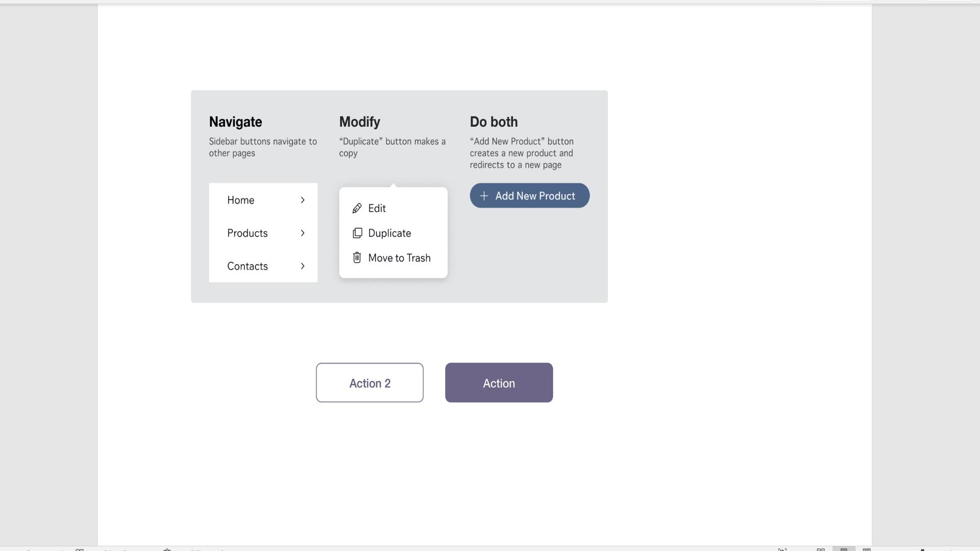Image resolution: width=980 pixels, height=551 pixels.
Task: Click the arrow icon next to Contacts
Action: 303,265
